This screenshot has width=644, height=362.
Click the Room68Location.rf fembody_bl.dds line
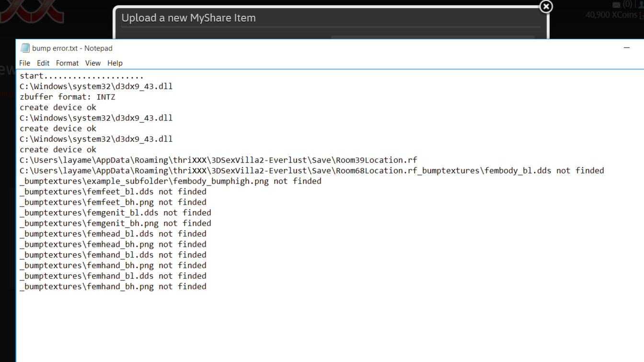pos(312,170)
